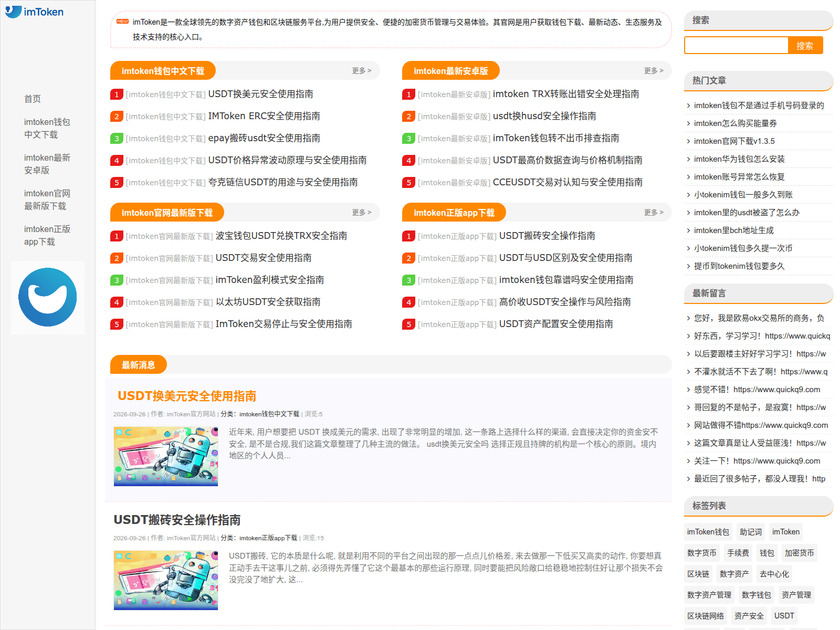Click the orange 搜索 button
Screen dimensions: 840x630
point(805,46)
